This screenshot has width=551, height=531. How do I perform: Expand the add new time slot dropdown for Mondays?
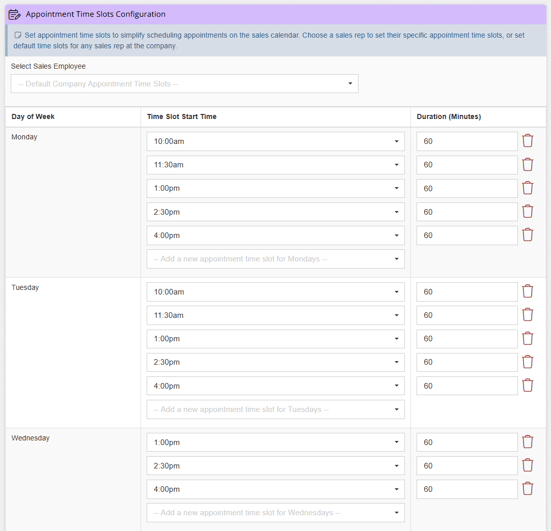276,259
